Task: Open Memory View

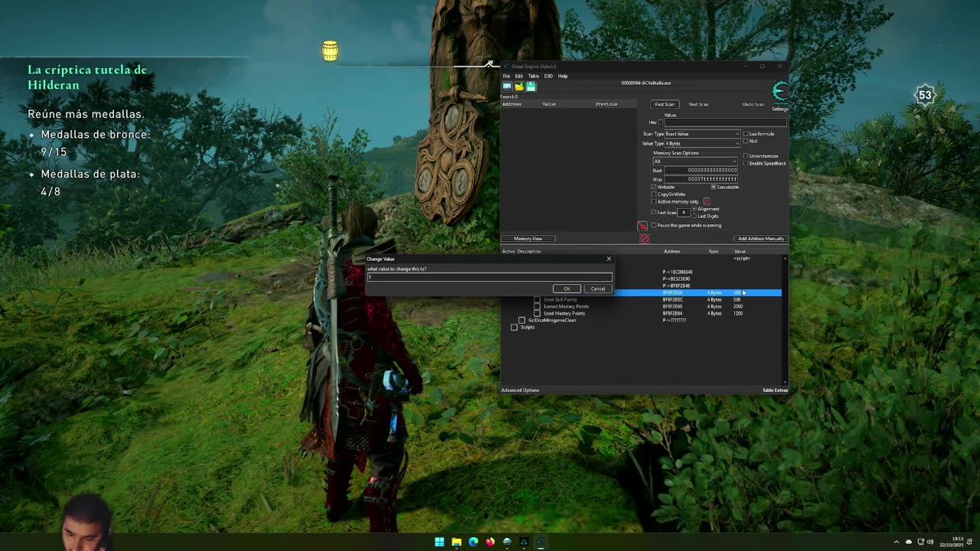Action: click(x=528, y=239)
